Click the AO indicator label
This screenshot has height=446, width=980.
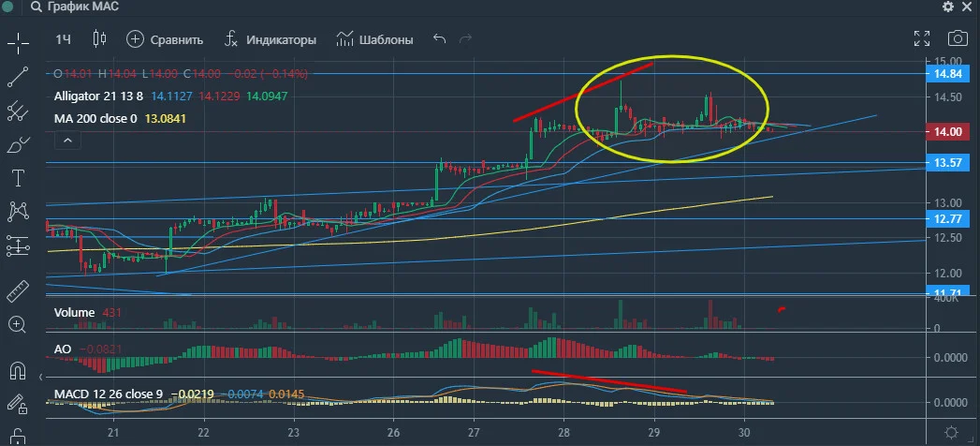click(63, 349)
